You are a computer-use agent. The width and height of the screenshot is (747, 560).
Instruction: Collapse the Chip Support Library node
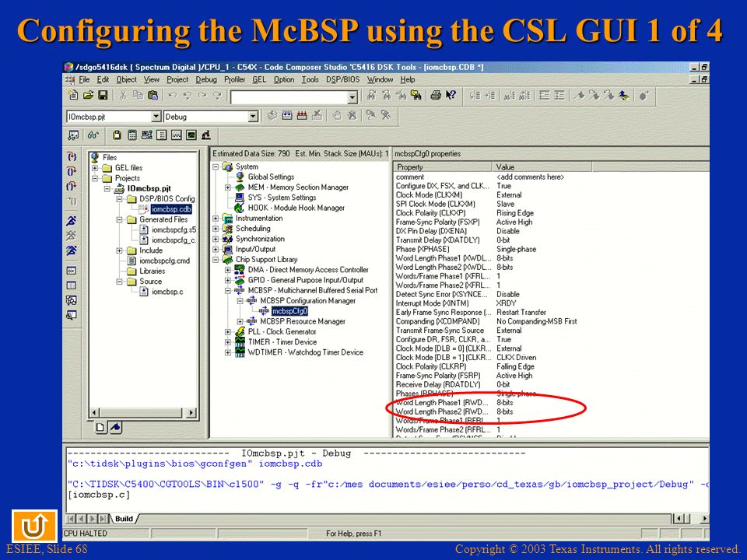click(x=216, y=260)
